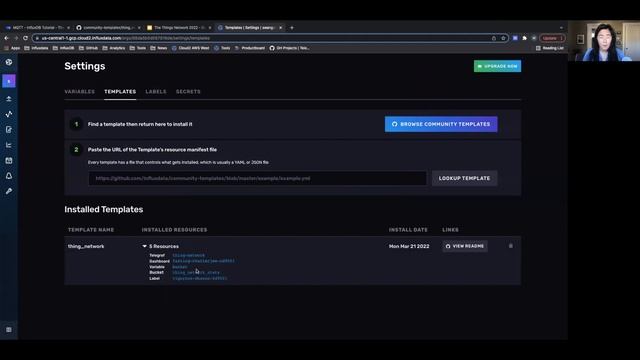Image resolution: width=640 pixels, height=360 pixels.
Task: Open the Data Explorer sidebar icon
Action: (x=9, y=114)
